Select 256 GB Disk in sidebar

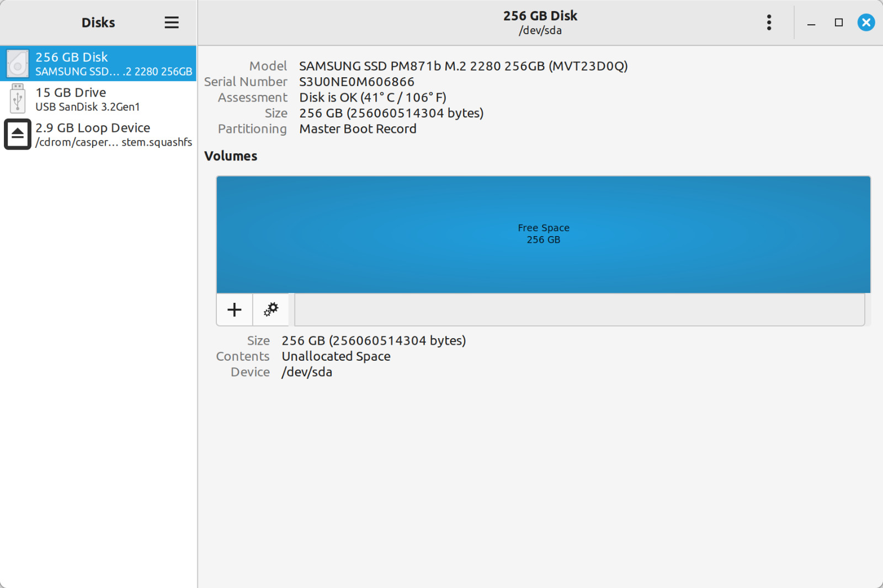click(98, 63)
